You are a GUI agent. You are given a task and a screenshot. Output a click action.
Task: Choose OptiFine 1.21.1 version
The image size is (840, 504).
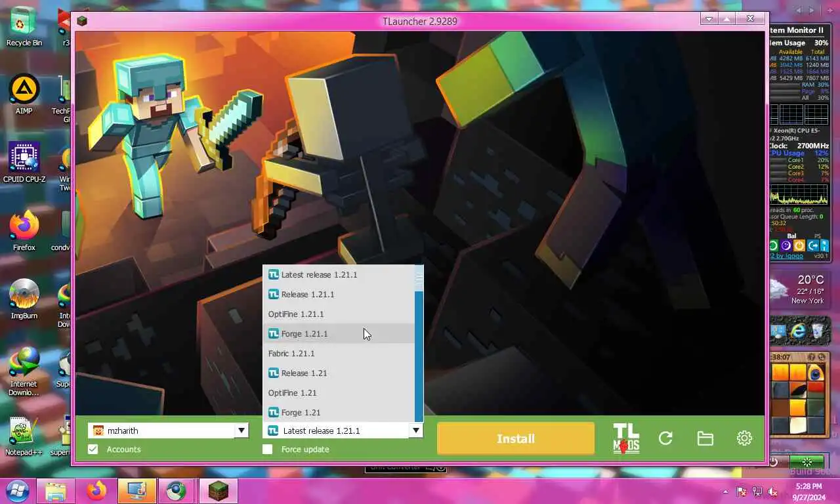pyautogui.click(x=339, y=314)
